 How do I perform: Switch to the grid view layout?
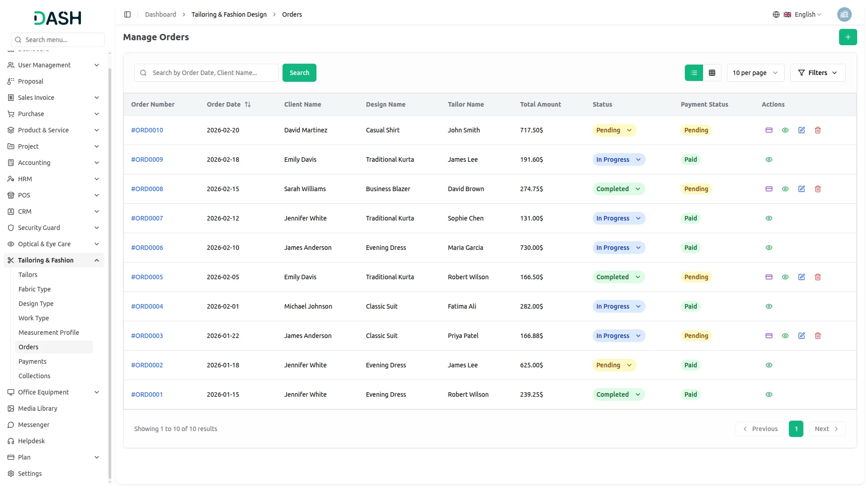point(712,73)
